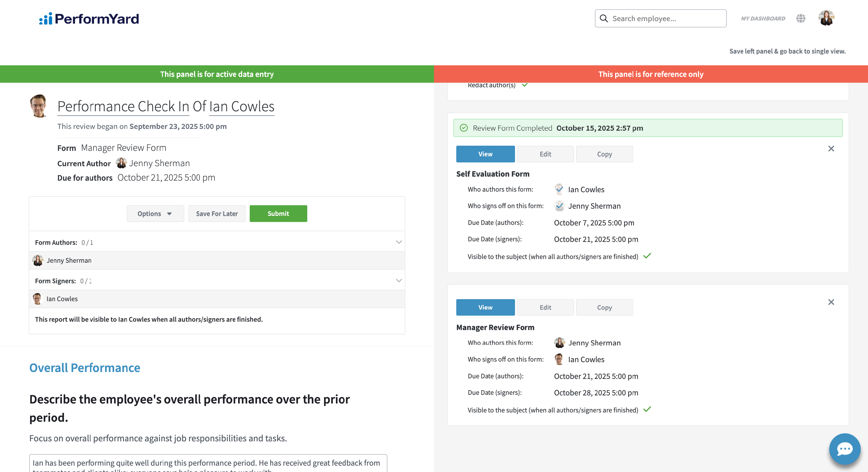This screenshot has width=868, height=472.
Task: Toggle Manager Review visible-to-subject checkmark
Action: [647, 409]
